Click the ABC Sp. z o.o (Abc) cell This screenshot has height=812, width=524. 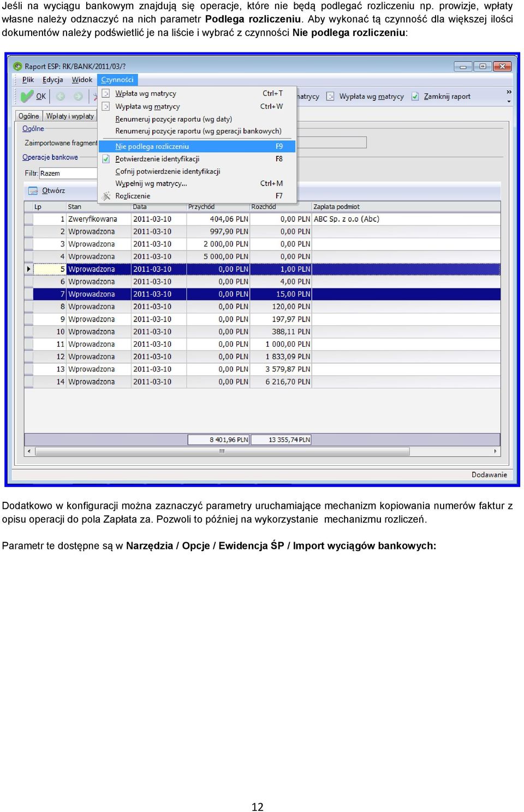click(x=406, y=219)
